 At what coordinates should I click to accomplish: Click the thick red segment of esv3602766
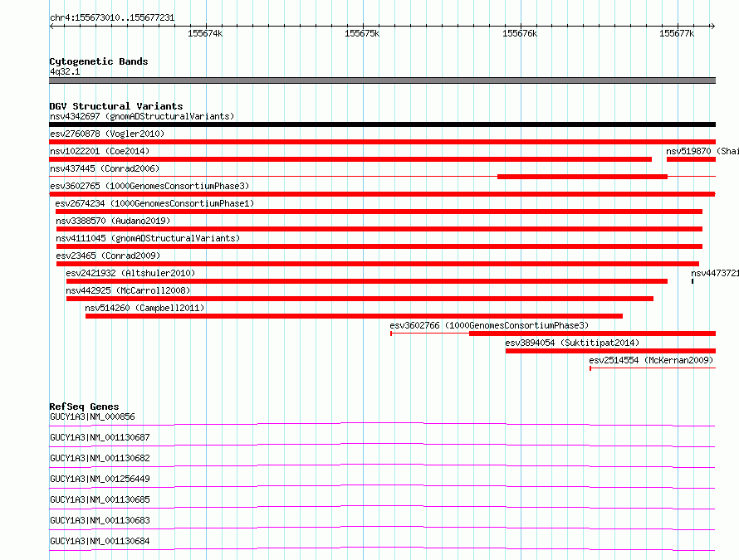[592, 334]
